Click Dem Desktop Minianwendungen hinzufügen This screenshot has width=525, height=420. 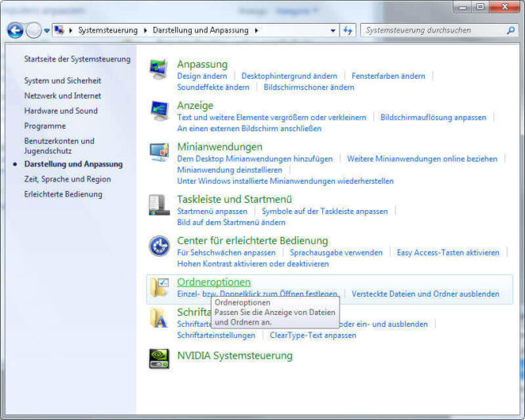[255, 159]
